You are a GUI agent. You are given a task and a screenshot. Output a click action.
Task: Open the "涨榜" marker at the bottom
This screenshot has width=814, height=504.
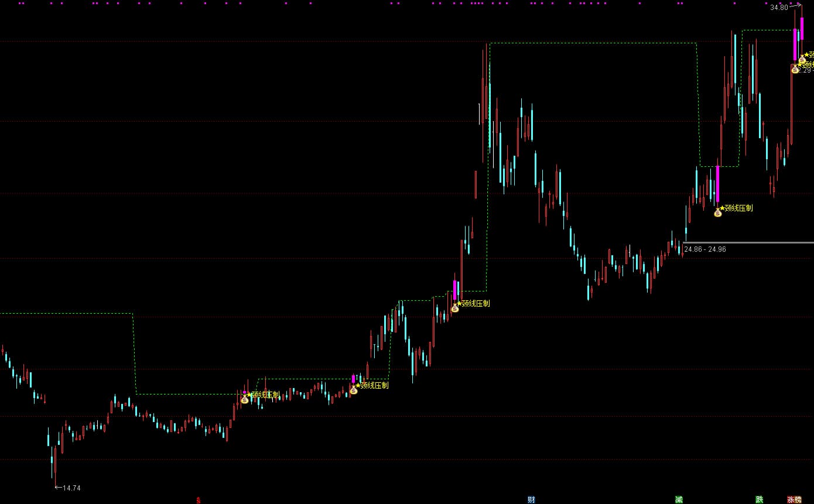(794, 500)
